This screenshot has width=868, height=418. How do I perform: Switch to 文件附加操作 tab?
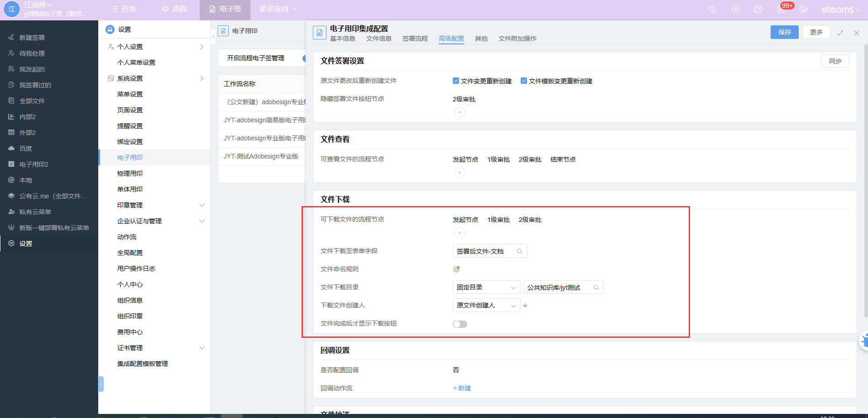tap(518, 39)
